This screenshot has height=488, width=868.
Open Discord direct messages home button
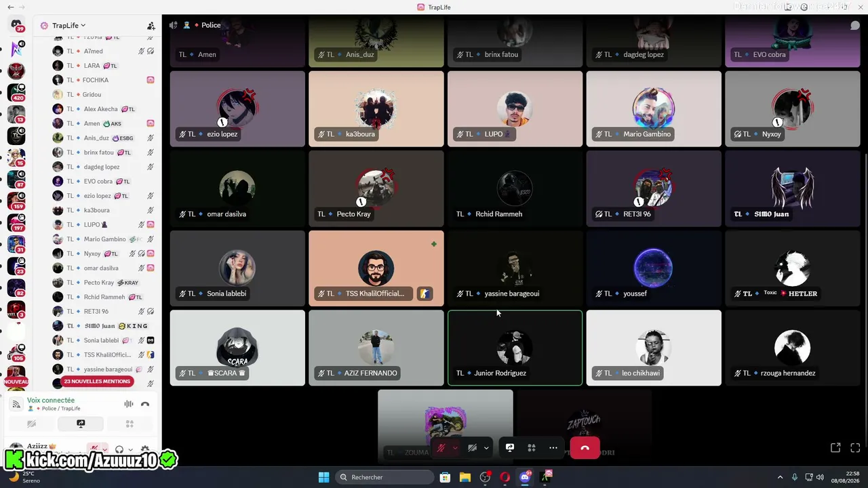pyautogui.click(x=16, y=25)
